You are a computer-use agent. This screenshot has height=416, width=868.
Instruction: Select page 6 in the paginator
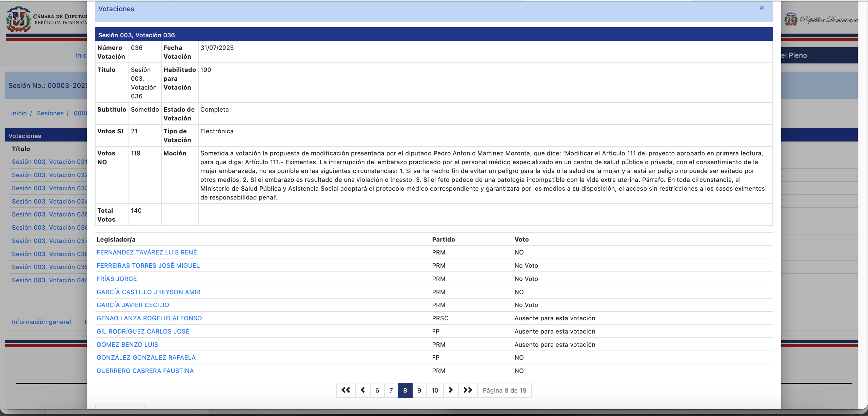coord(377,390)
